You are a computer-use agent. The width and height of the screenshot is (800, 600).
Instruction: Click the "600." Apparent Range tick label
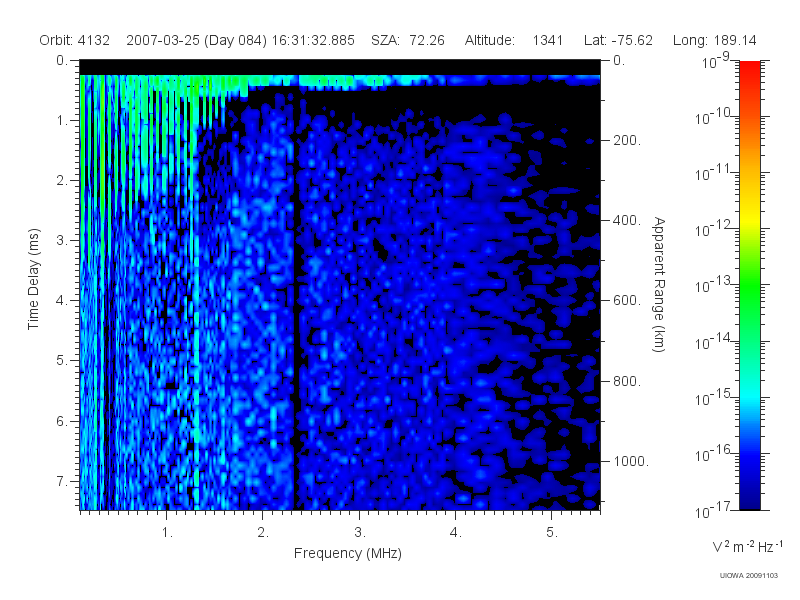coord(627,301)
